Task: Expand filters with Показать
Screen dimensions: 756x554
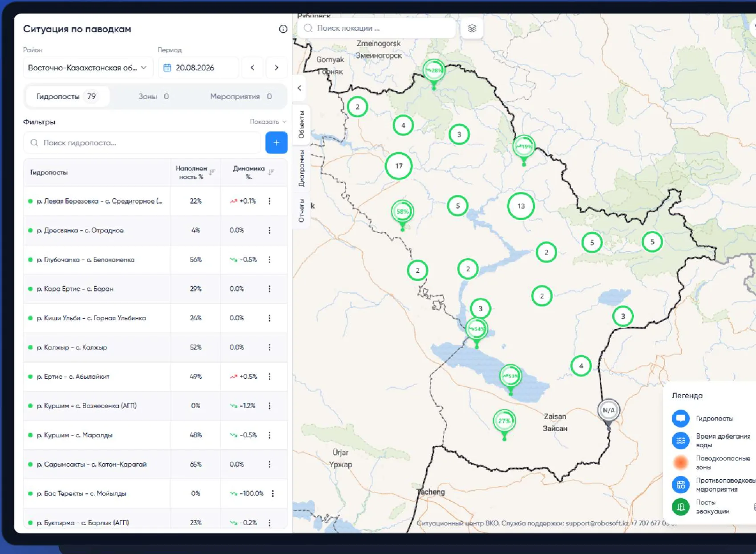Action: (x=268, y=121)
